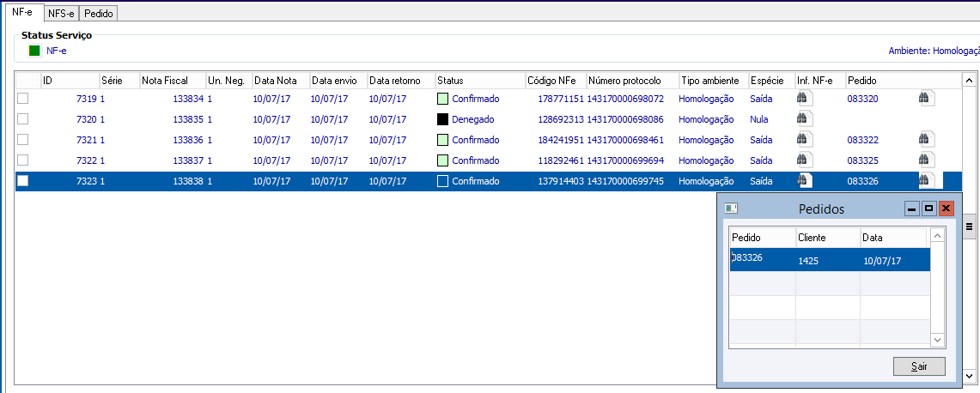Open Inf. NF-e binoculars for ID 7319
980x393 pixels.
803,98
